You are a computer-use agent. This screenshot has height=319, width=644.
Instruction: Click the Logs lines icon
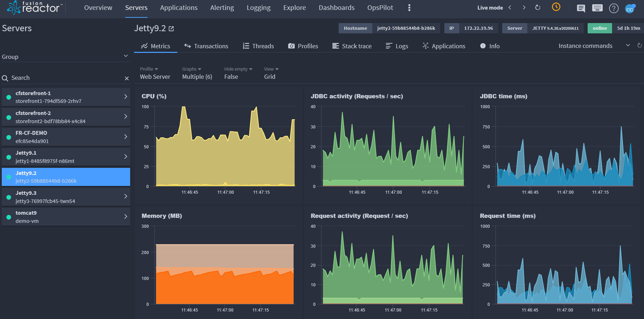[389, 46]
